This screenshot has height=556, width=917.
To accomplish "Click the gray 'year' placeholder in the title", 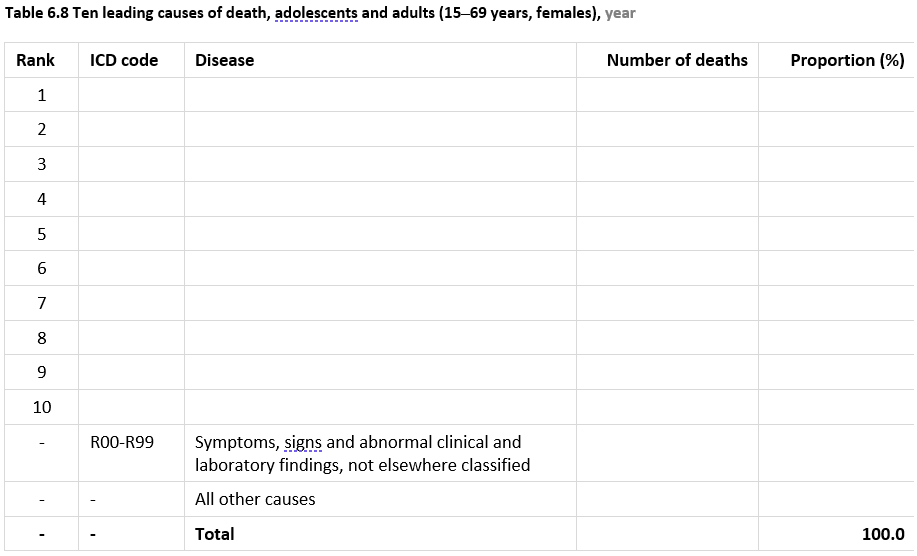I will [620, 14].
